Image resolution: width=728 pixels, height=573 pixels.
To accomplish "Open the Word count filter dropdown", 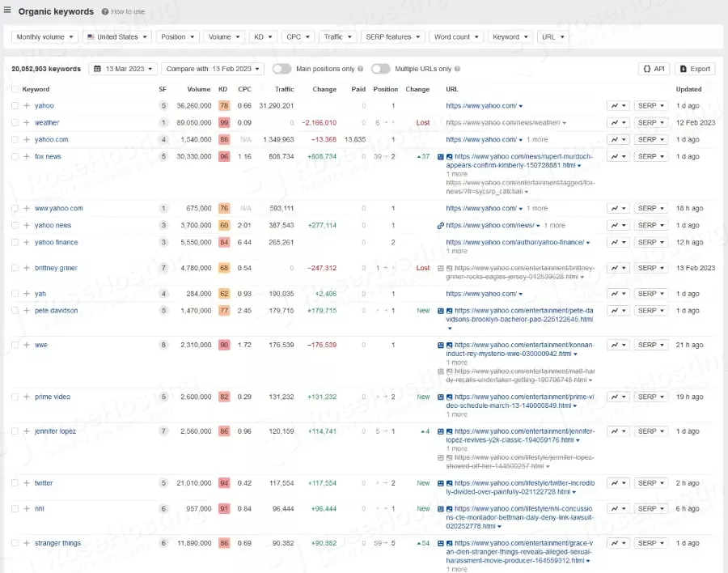I will [x=456, y=36].
